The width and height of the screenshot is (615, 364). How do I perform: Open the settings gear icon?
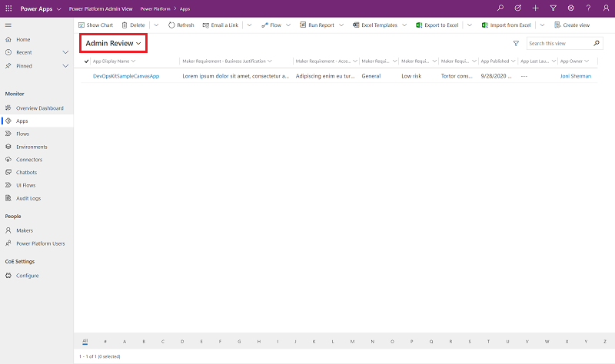tap(570, 8)
